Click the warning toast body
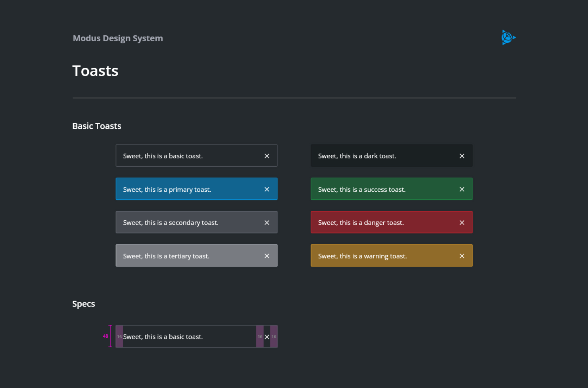The image size is (588, 388). 362,256
